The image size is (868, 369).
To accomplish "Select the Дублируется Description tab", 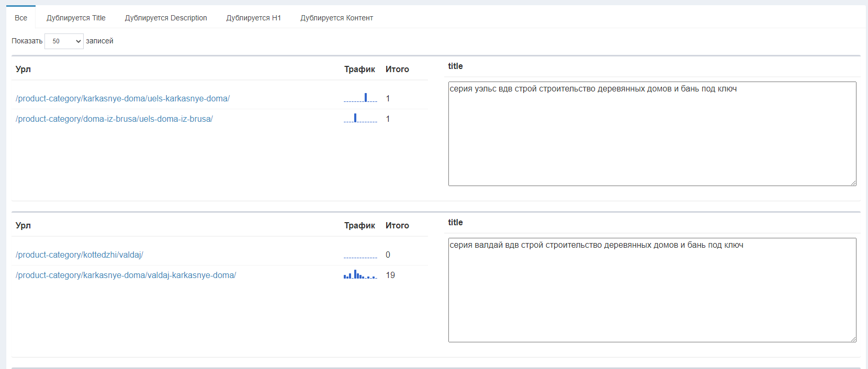I will (166, 18).
